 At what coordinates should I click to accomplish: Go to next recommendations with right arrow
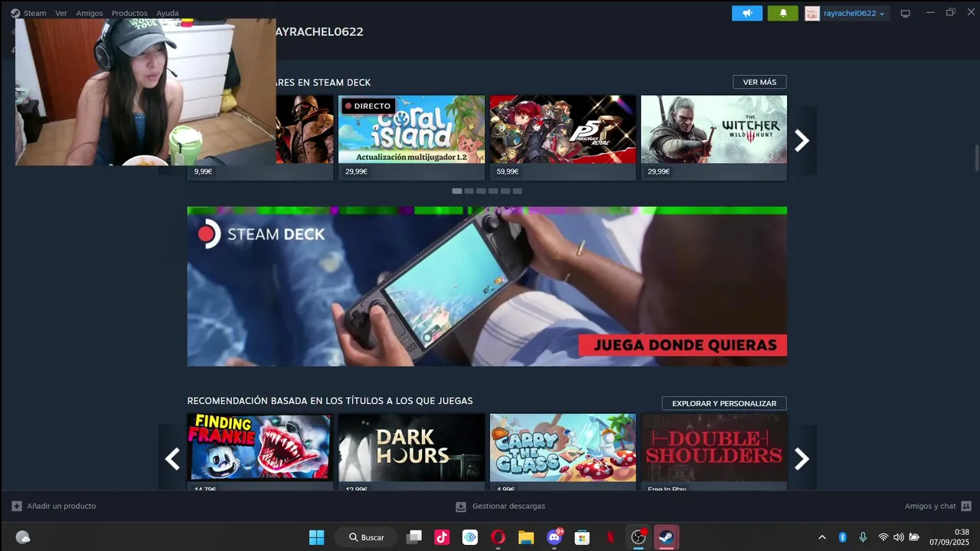click(802, 458)
